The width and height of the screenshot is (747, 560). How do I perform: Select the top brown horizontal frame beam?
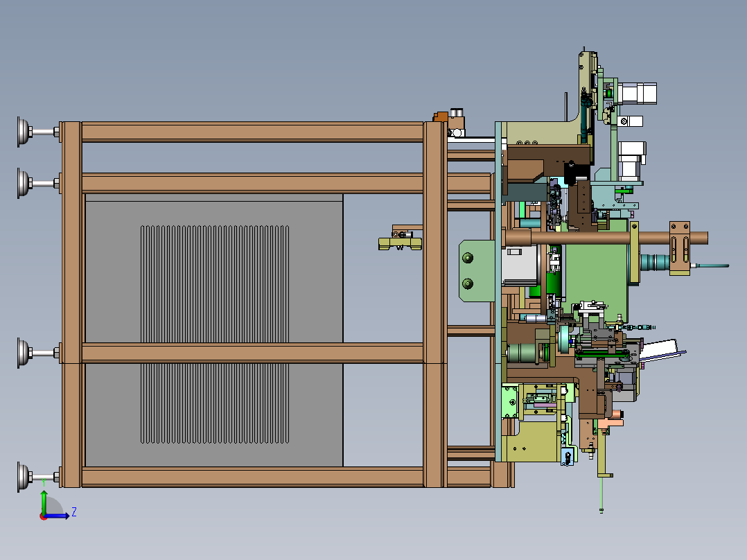(x=252, y=132)
